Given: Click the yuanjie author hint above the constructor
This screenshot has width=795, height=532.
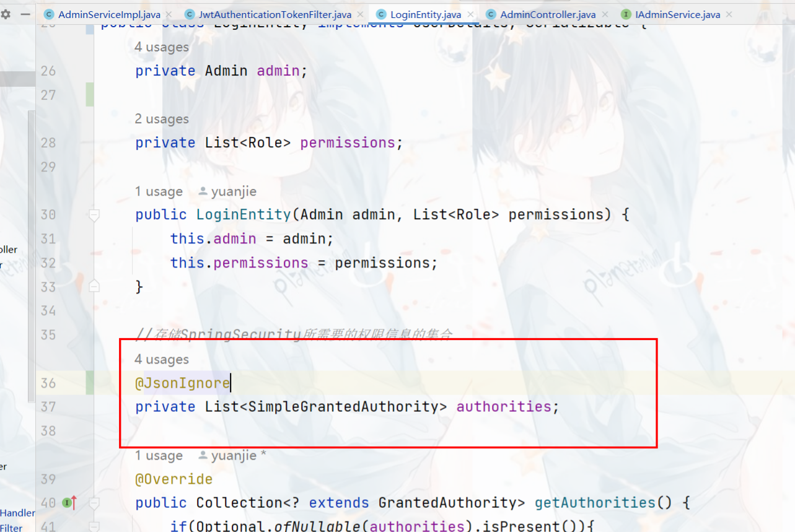Looking at the screenshot, I should [227, 191].
